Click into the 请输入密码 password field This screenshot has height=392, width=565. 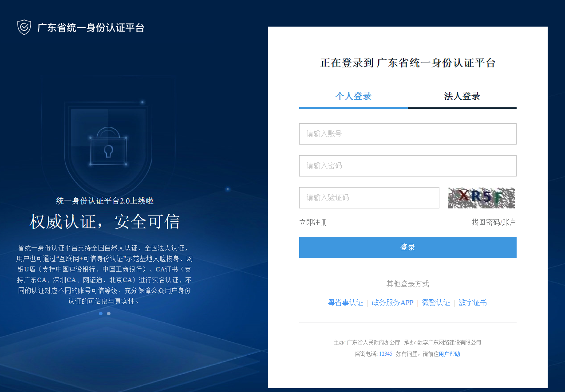407,166
